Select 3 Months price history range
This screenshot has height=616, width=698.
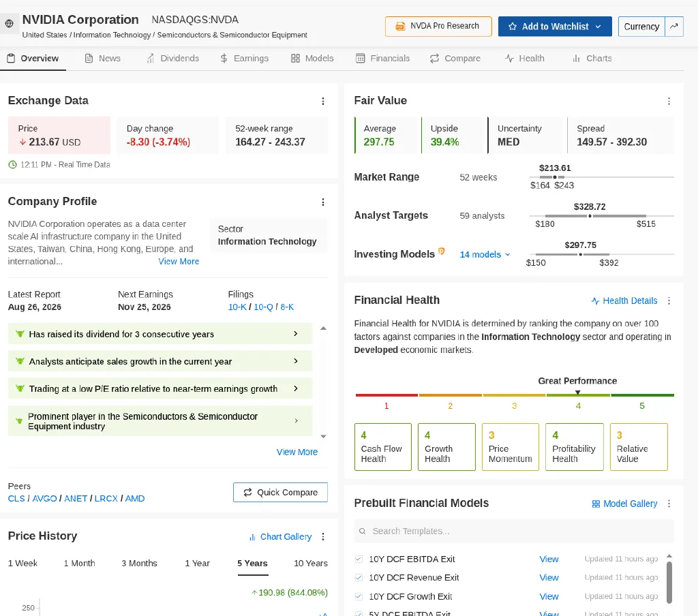coord(139,563)
